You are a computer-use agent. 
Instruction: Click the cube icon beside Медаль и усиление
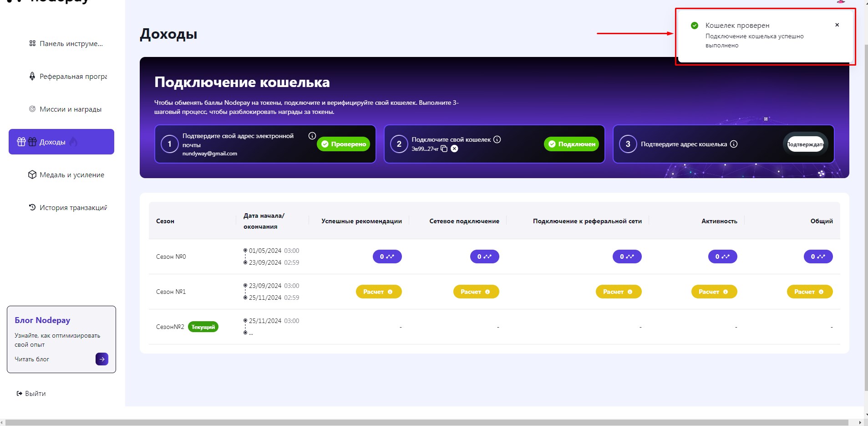click(x=32, y=175)
